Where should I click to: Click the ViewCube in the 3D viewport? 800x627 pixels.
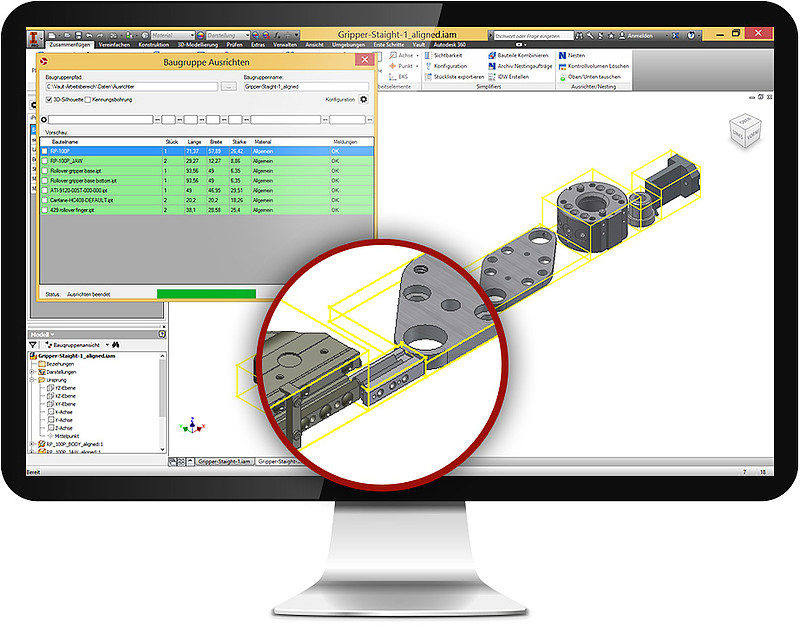[745, 131]
